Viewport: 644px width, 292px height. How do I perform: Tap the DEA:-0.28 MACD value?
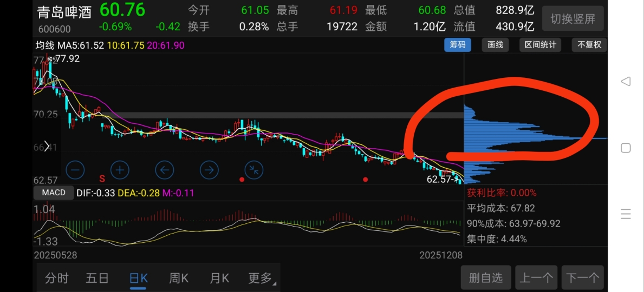pyautogui.click(x=139, y=193)
